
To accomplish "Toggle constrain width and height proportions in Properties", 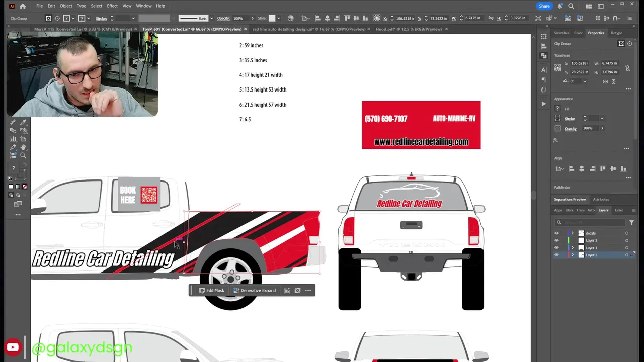I will [627, 68].
